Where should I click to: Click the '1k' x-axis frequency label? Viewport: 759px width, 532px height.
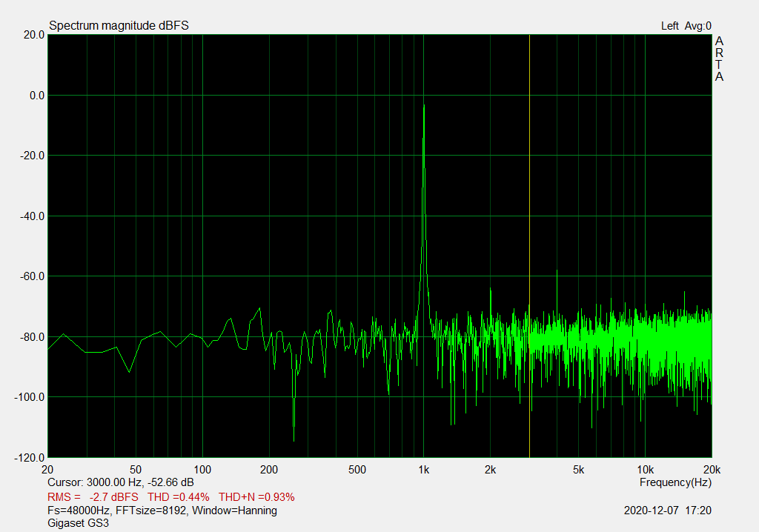point(424,470)
